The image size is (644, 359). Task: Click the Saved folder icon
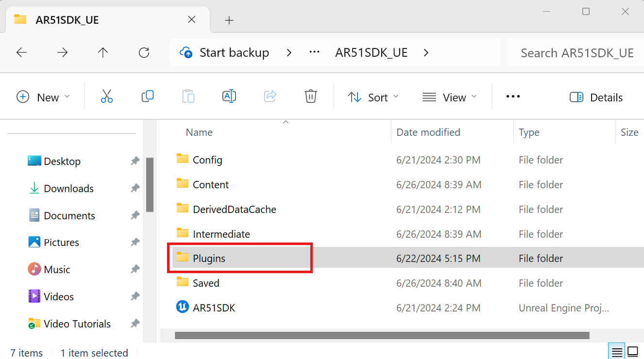click(182, 282)
